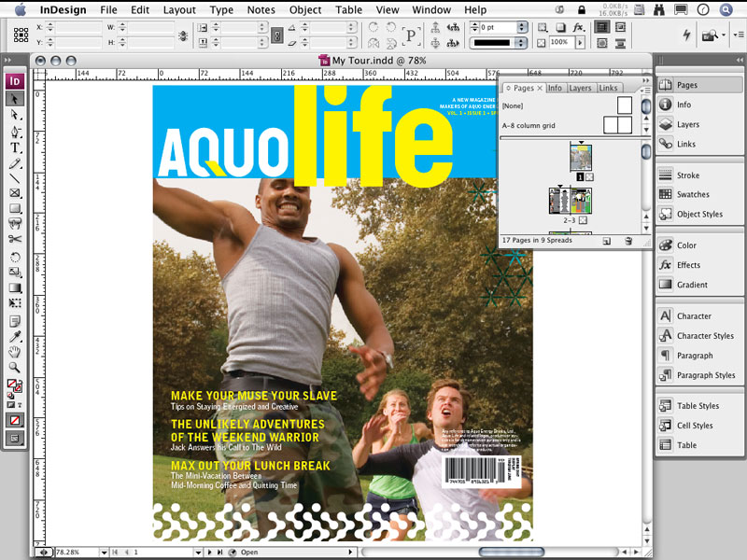Open Pages panel from the dock
747x560 pixels.
[x=699, y=85]
